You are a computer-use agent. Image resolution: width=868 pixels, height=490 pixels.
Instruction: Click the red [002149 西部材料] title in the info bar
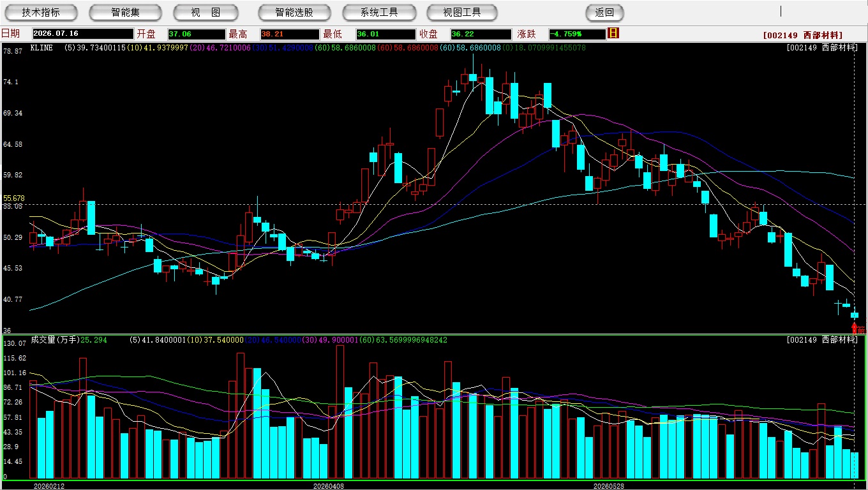coord(803,35)
